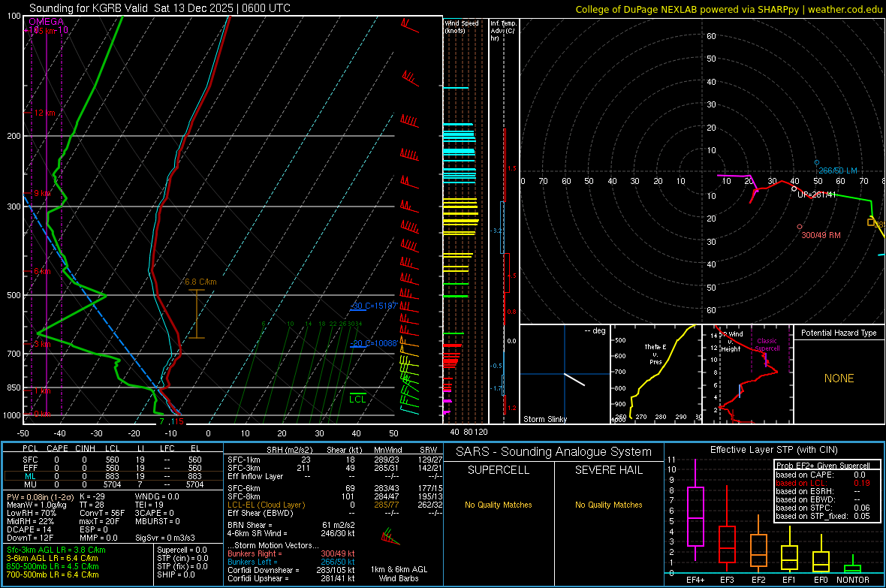Image resolution: width=886 pixels, height=588 pixels.
Task: Click the 'based on STPC' probability row
Action: (x=823, y=508)
